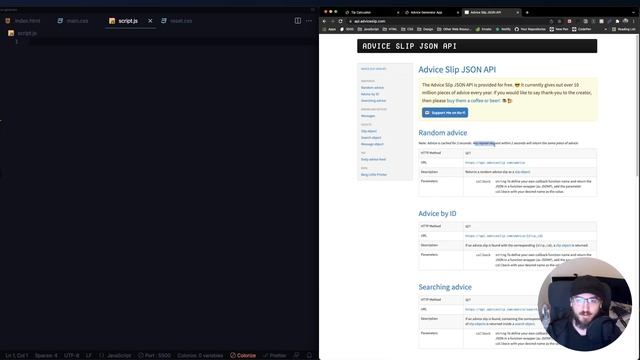Select the Advice Slip JSON API browser tab
Viewport: 640px width, 360px height.
(x=491, y=13)
